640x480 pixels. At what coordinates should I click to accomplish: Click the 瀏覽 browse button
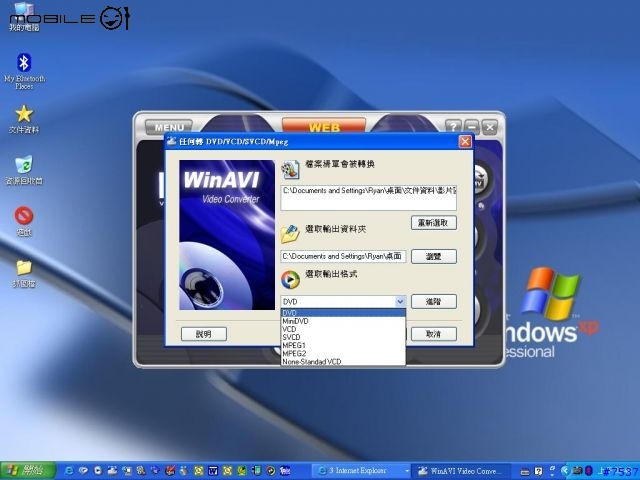[x=433, y=256]
